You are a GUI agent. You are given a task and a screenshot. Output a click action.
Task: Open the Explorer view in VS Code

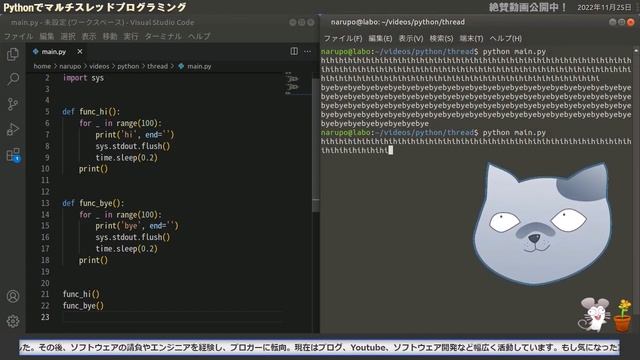(13, 54)
